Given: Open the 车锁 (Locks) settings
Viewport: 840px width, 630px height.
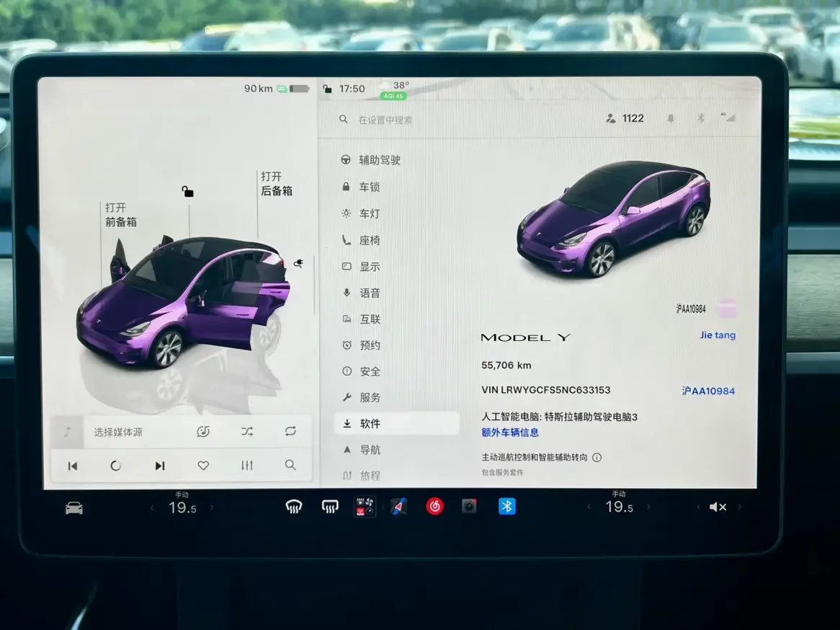Looking at the screenshot, I should (x=360, y=187).
